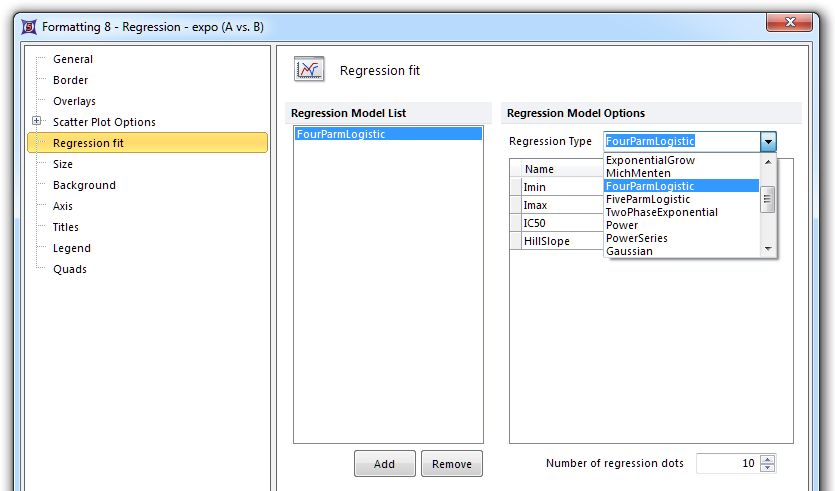Increase number of regression dots
The image size is (835, 491).
pos(767,459)
